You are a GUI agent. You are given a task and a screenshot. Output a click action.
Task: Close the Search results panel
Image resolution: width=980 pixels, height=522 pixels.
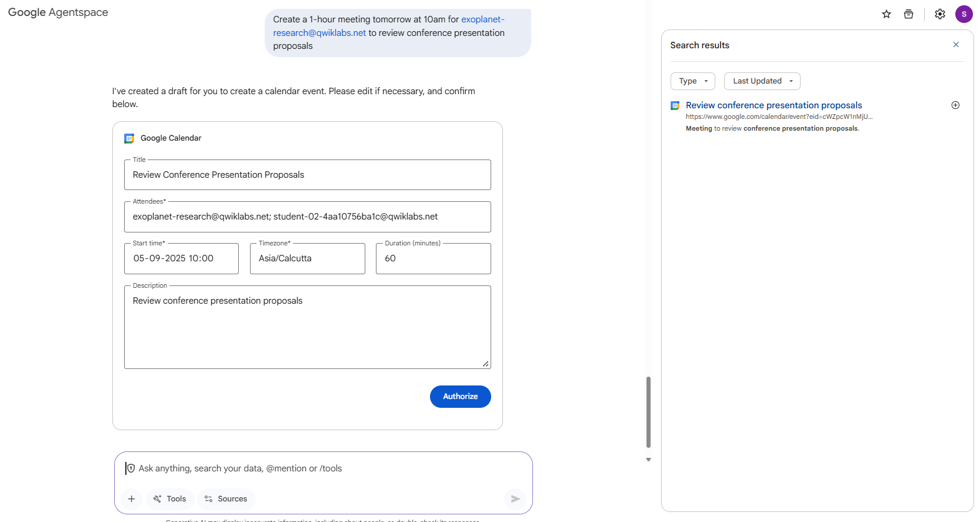(x=956, y=45)
